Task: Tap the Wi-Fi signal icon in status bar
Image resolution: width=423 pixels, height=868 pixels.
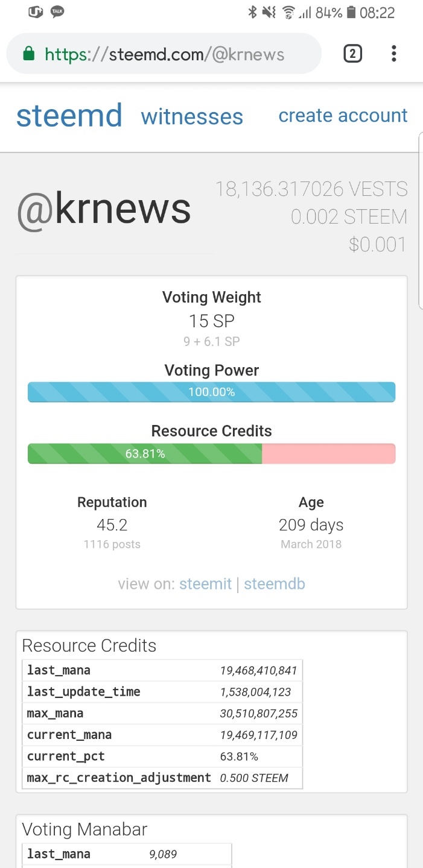Action: (288, 12)
